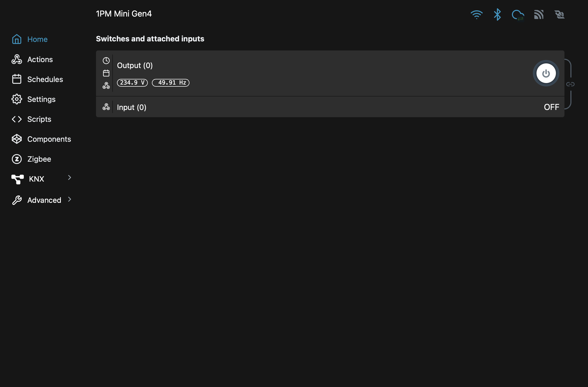The height and width of the screenshot is (387, 588).
Task: Toggle the Output power switch
Action: (546, 73)
